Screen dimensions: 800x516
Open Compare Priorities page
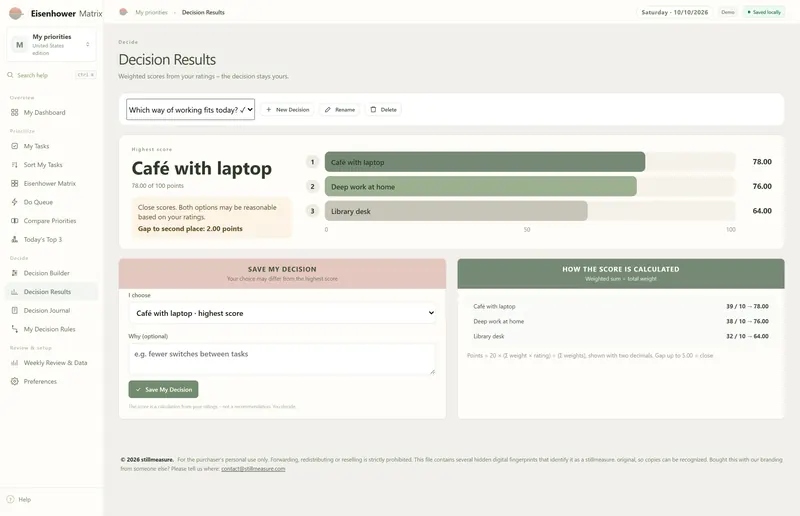coord(50,221)
